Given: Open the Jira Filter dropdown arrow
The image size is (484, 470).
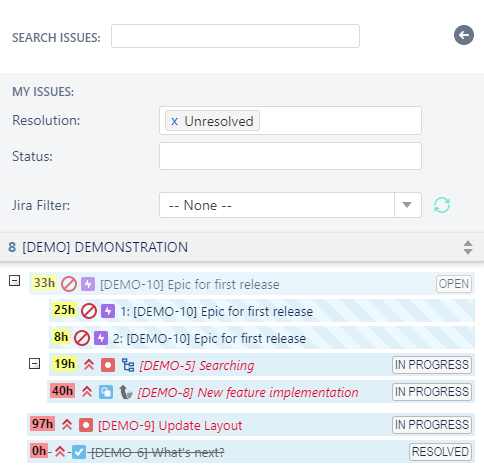Looking at the screenshot, I should point(407,205).
